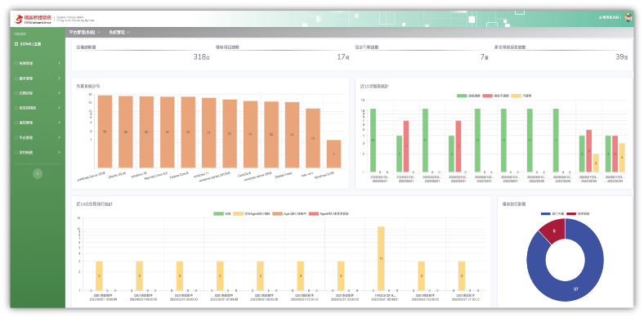Expand the second sidebar menu below SCPAR
This screenshot has width=644, height=318.
click(38, 78)
